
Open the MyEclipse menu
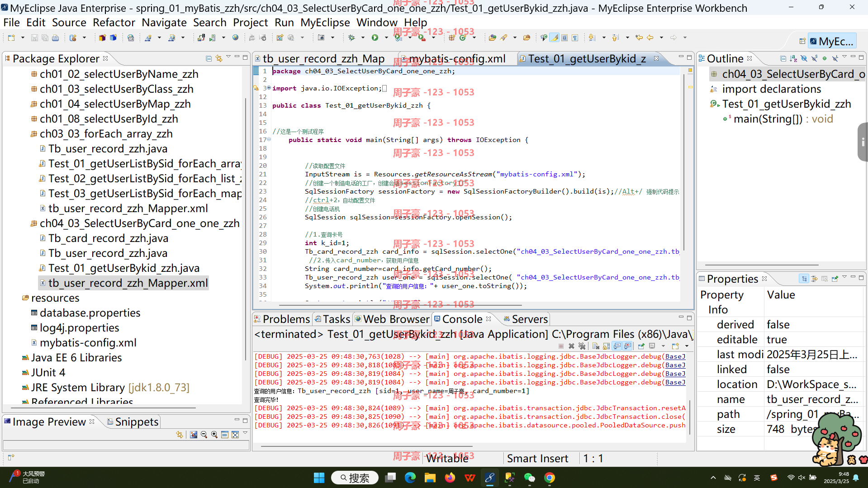(x=325, y=23)
